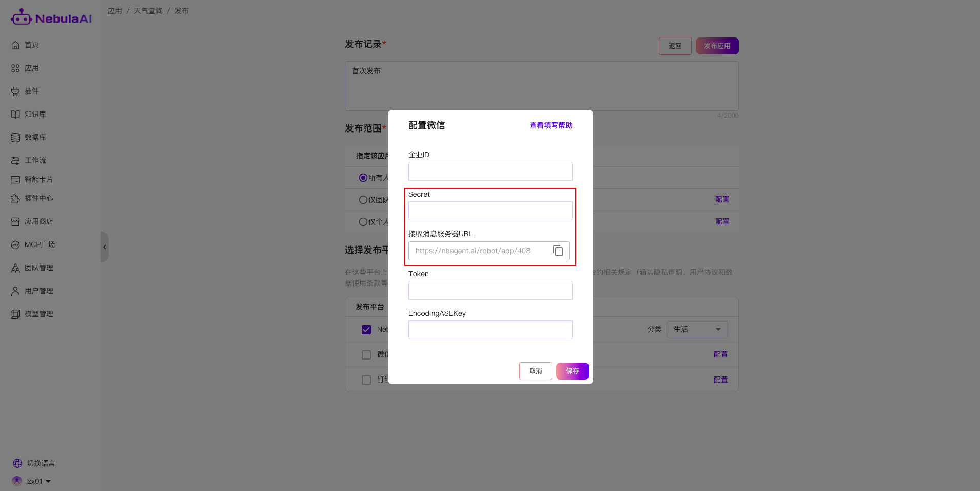
Task: Click the 切换语言 label
Action: click(x=41, y=463)
